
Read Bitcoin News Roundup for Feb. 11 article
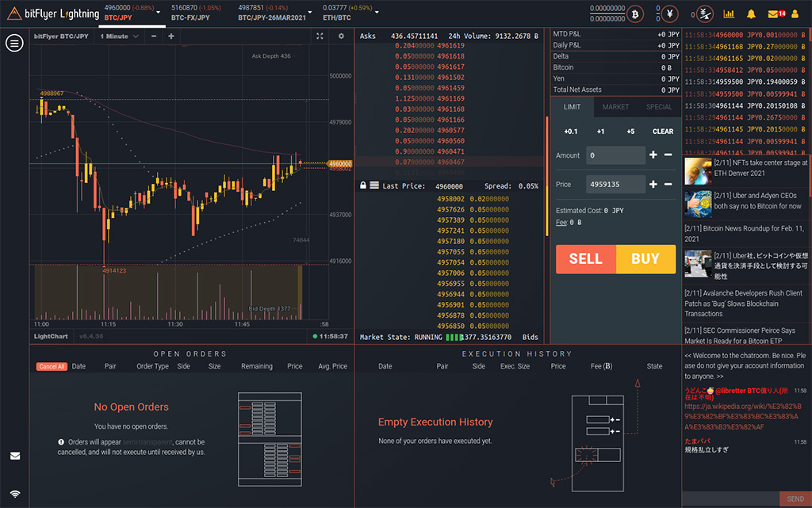coord(744,233)
